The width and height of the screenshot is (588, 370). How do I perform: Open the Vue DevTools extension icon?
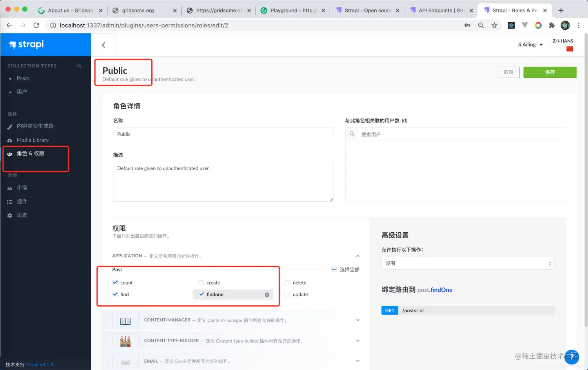[x=525, y=26]
